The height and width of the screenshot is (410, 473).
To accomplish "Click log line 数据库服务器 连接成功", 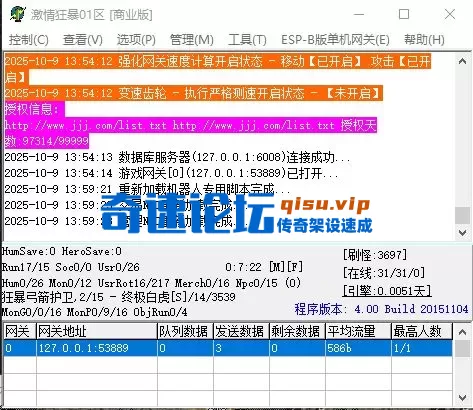I will pyautogui.click(x=177, y=157).
